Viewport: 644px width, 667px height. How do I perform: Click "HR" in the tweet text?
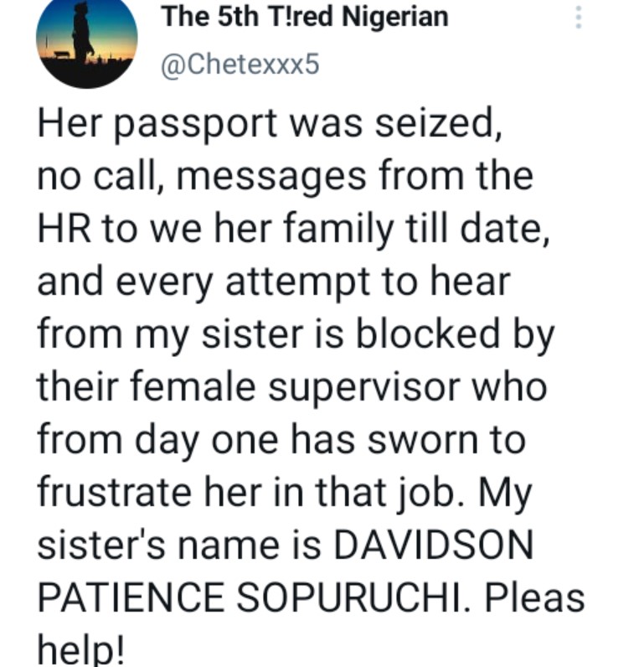[x=64, y=230]
